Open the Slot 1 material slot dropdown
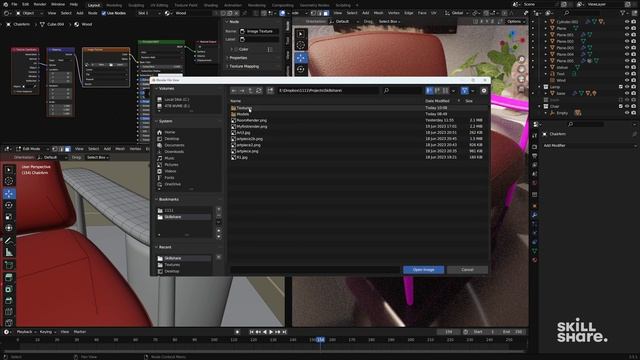 149,13
